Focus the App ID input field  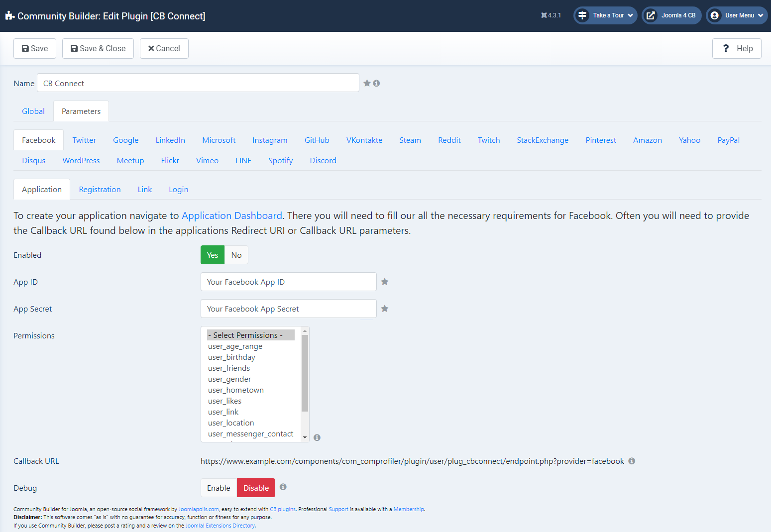289,282
